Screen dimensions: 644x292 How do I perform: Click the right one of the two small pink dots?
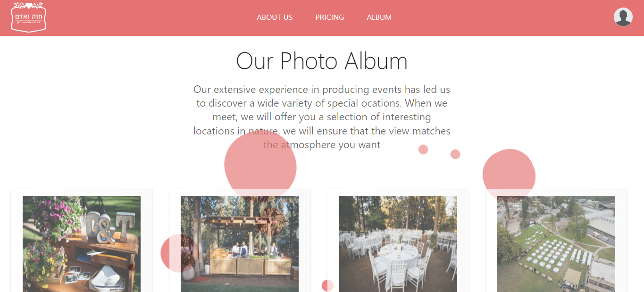point(455,154)
